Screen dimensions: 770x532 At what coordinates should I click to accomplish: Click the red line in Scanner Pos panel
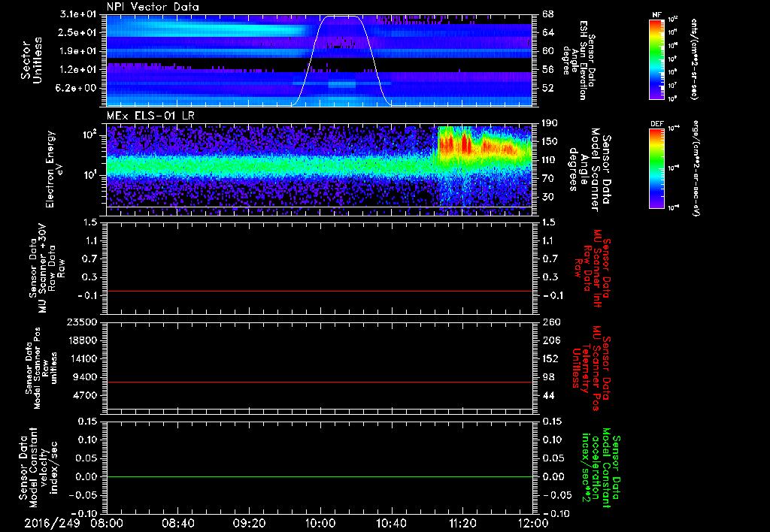pos(320,382)
